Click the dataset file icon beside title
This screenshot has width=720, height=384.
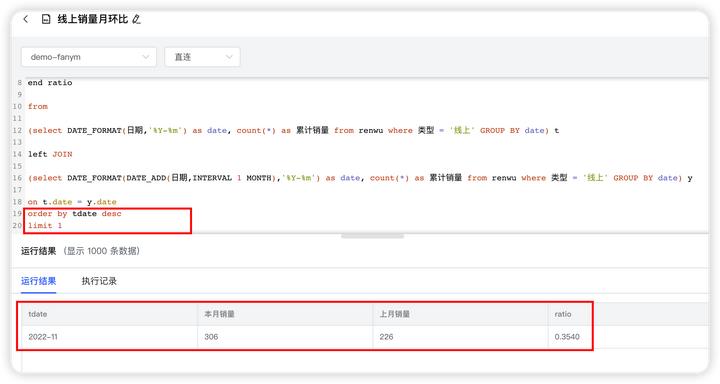pos(46,19)
